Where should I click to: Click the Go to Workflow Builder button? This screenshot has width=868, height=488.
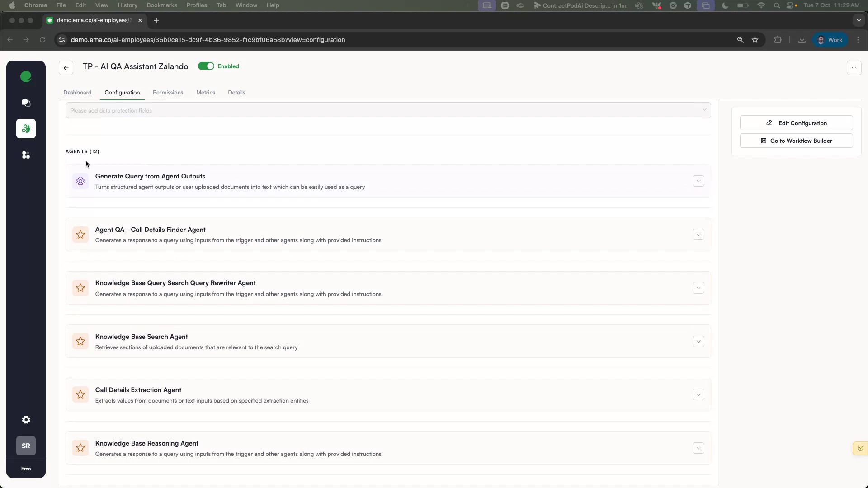pos(796,141)
